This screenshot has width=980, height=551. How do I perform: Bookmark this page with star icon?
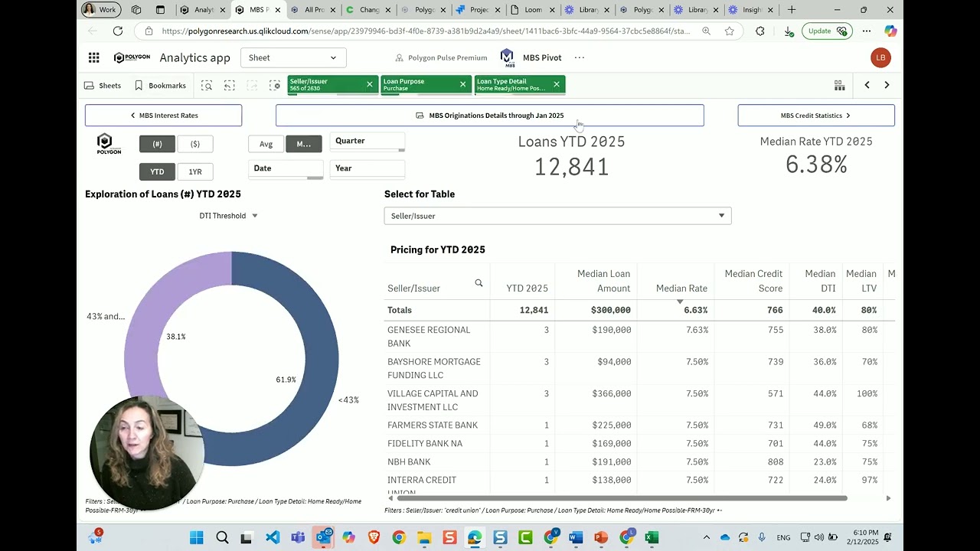pyautogui.click(x=729, y=31)
